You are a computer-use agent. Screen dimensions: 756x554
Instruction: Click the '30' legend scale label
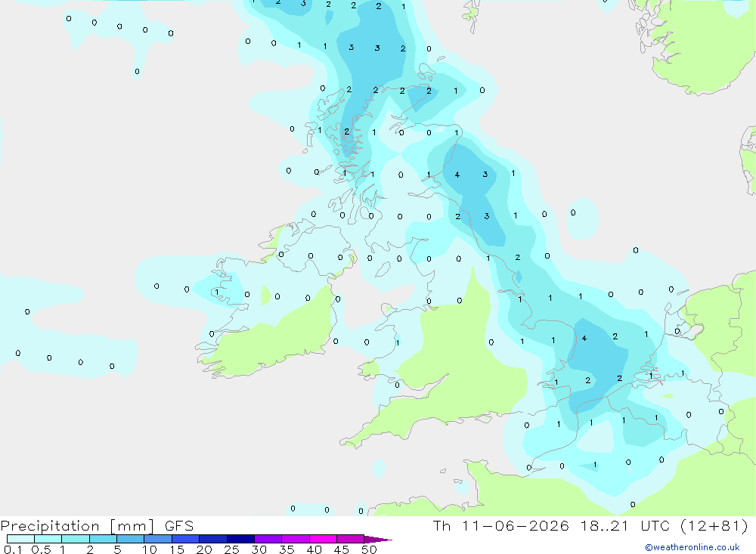[x=259, y=549]
